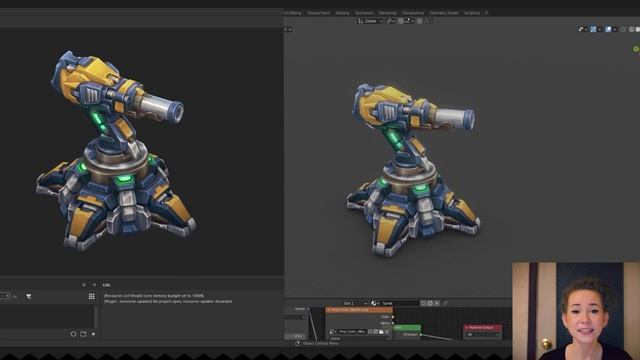Click the shelf panel vertical scrollbar
640x360 pixels.
[96, 316]
